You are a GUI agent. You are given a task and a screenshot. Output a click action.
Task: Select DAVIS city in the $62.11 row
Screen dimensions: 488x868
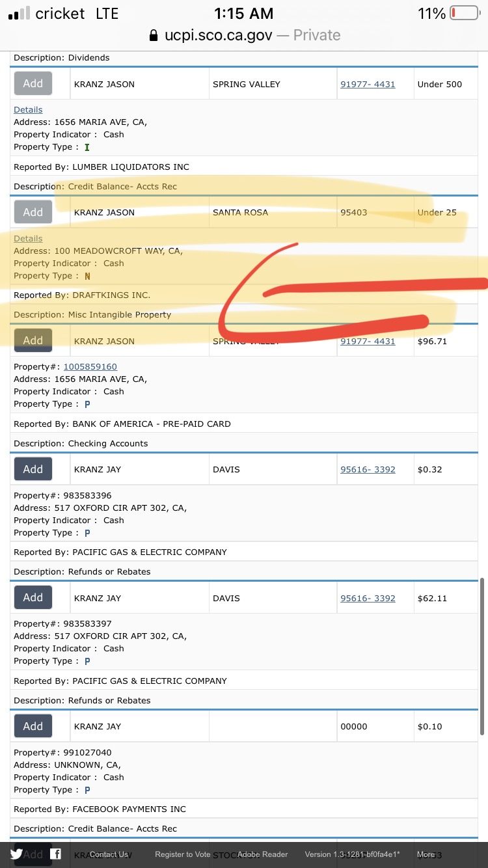[226, 598]
